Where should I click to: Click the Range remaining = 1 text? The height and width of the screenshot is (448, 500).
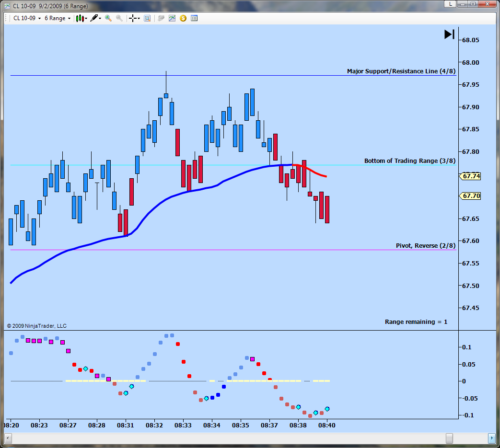pos(416,322)
